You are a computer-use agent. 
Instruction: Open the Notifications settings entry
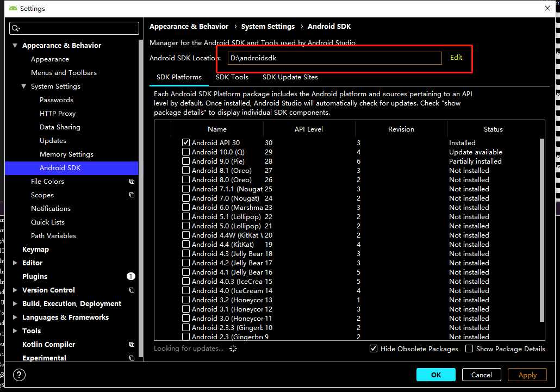pyautogui.click(x=51, y=208)
